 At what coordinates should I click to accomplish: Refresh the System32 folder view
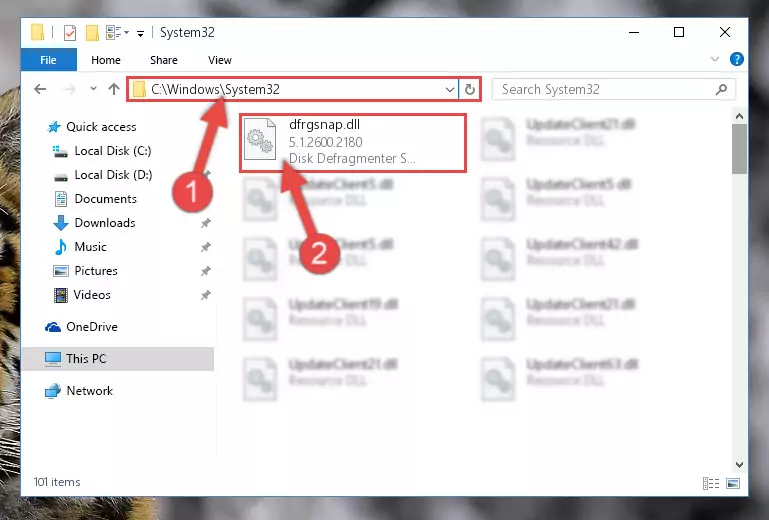click(x=469, y=89)
